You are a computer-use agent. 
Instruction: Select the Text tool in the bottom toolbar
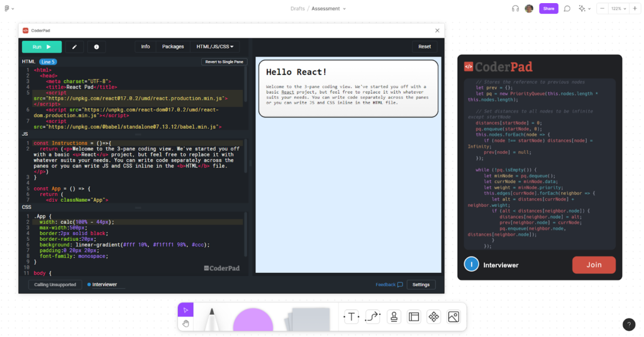(351, 317)
